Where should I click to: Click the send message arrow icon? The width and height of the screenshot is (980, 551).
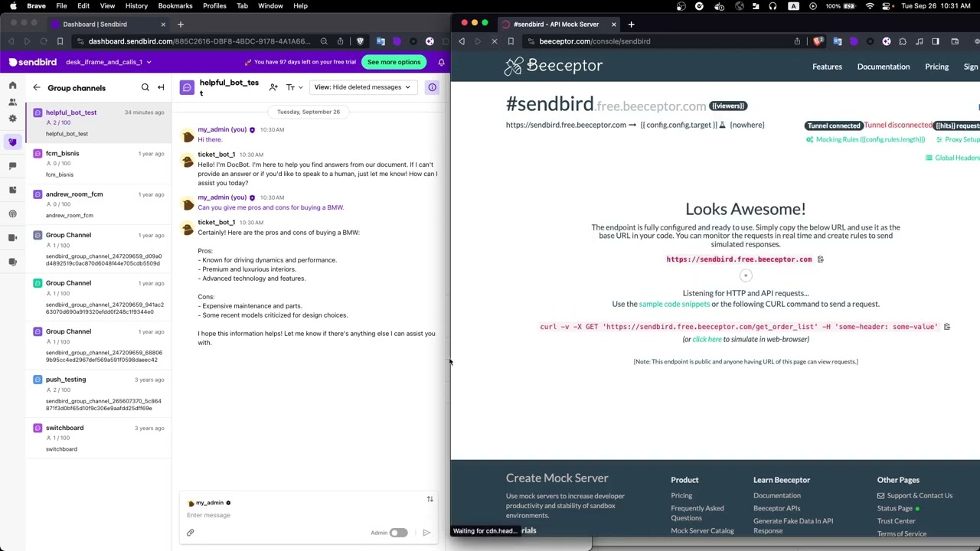tap(426, 533)
